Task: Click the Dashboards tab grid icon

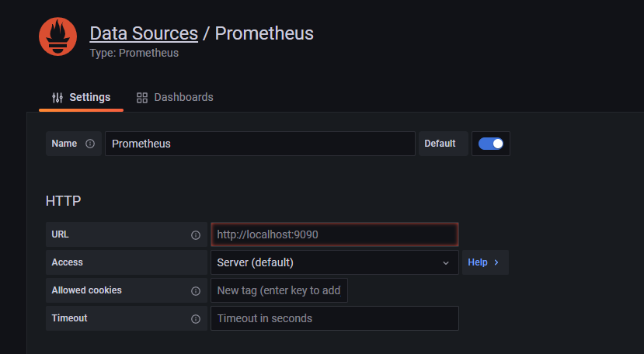Action: [142, 98]
